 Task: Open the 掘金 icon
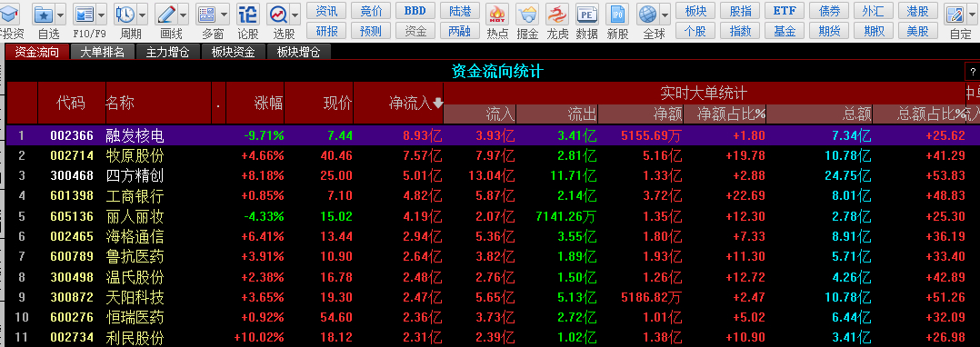click(527, 14)
